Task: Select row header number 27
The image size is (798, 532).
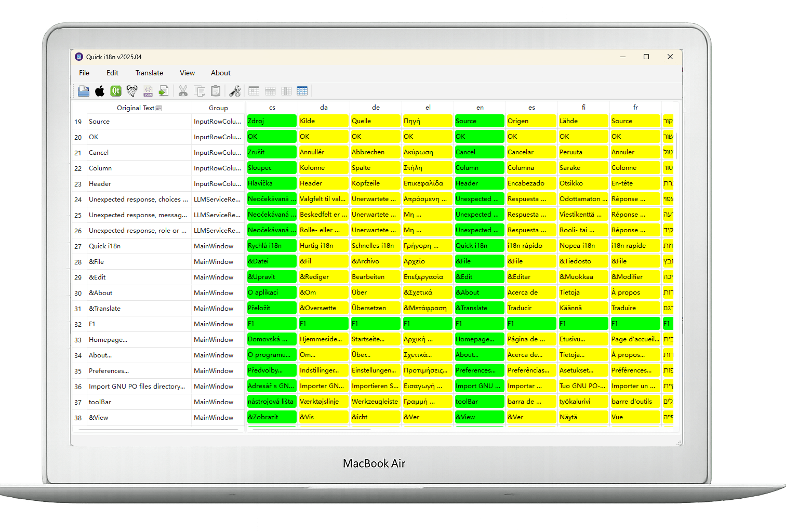Action: point(78,246)
